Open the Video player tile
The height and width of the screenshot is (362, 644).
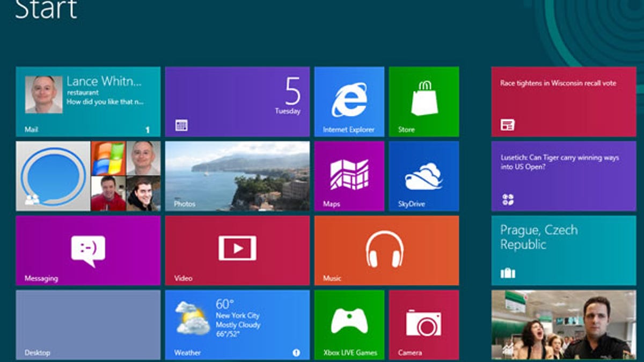[x=237, y=250]
